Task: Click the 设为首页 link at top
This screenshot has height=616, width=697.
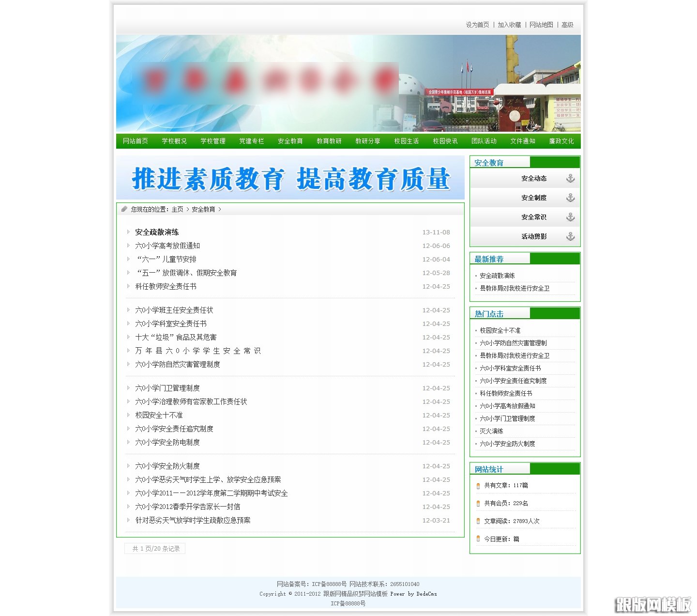Action: click(477, 25)
